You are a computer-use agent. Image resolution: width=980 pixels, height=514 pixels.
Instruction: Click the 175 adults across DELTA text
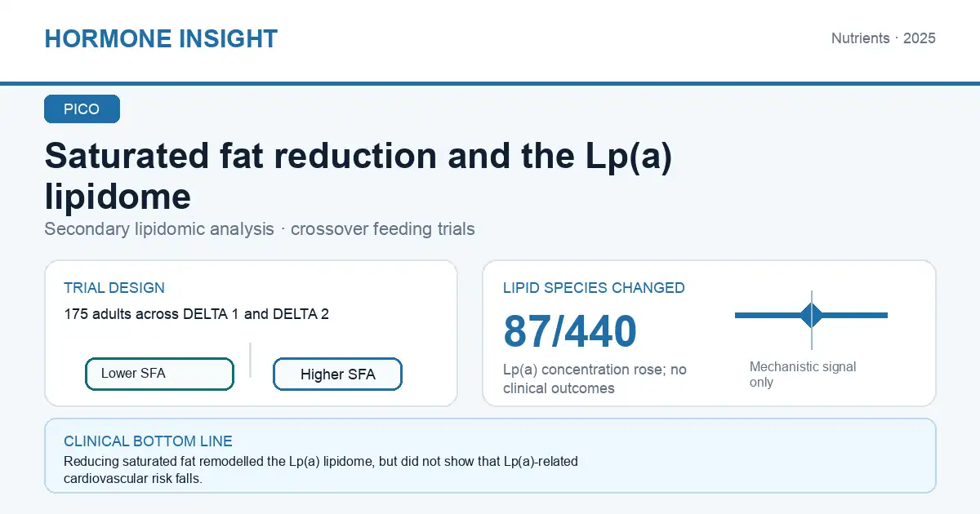pos(196,314)
